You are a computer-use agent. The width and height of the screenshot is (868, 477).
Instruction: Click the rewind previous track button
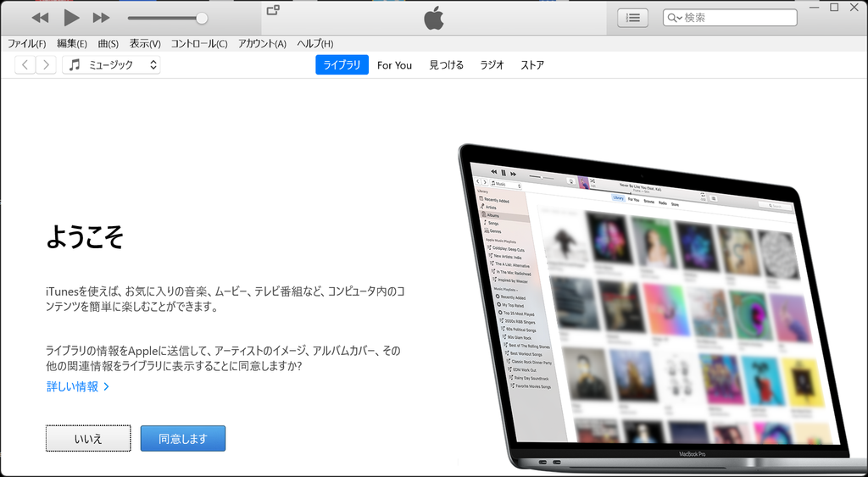40,18
